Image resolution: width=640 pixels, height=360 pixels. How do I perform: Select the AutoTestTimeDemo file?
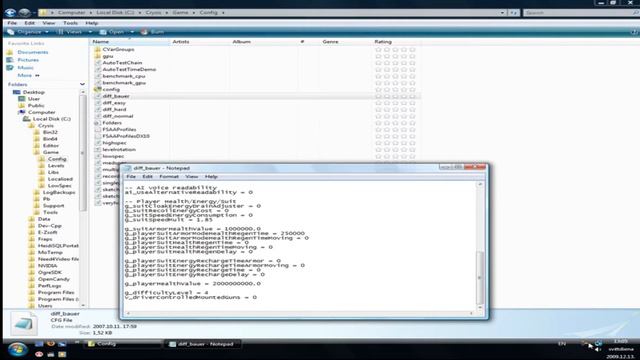129,69
